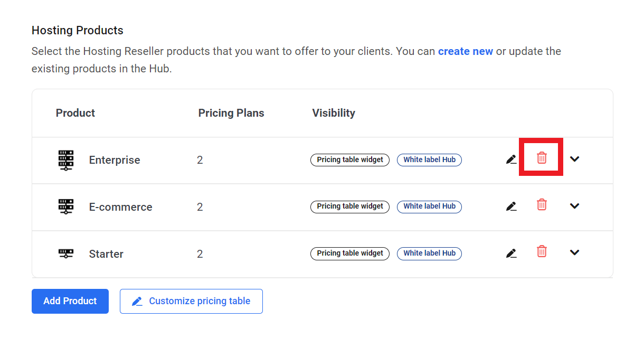This screenshot has height=338, width=644.
Task: Click White label Hub tag on Starter row
Action: 429,253
